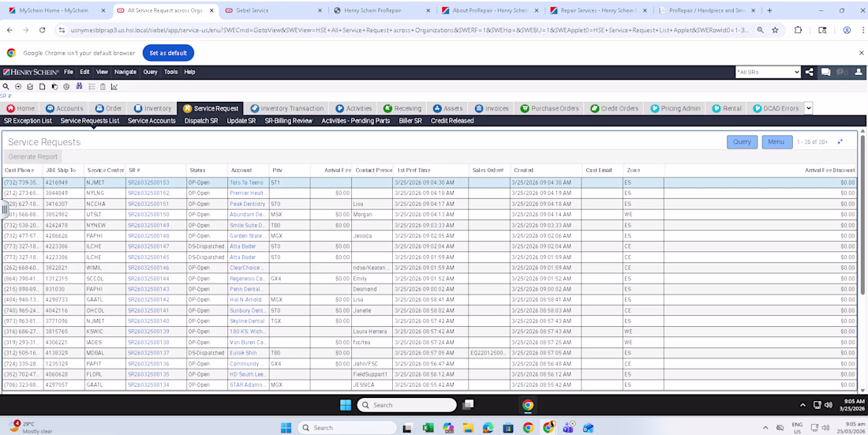Click the circled arrow toolbar icon

pos(17,86)
